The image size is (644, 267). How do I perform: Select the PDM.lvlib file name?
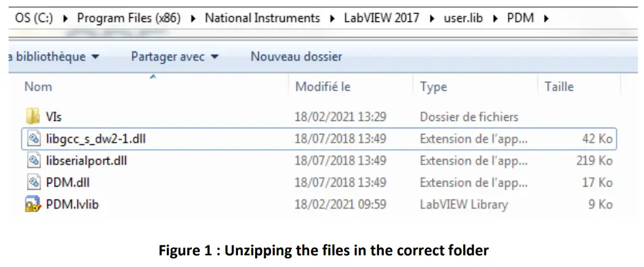coord(72,204)
